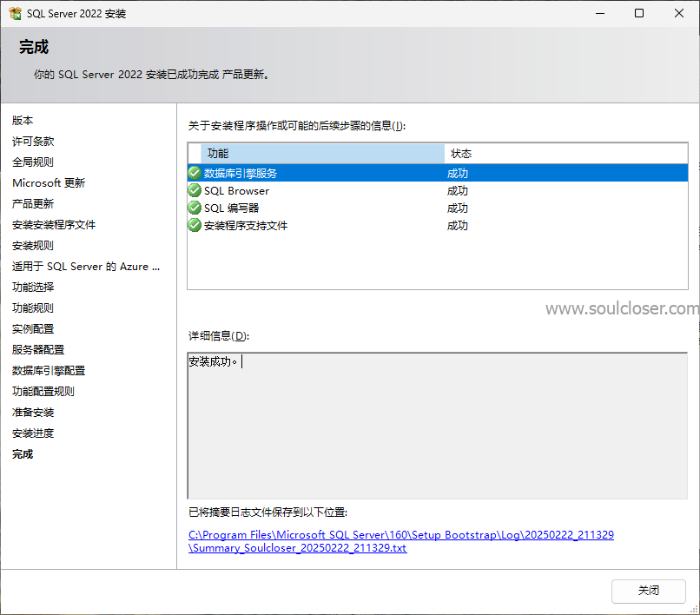The height and width of the screenshot is (615, 700).
Task: Select the 数据库引擎服务 row
Action: 438,173
